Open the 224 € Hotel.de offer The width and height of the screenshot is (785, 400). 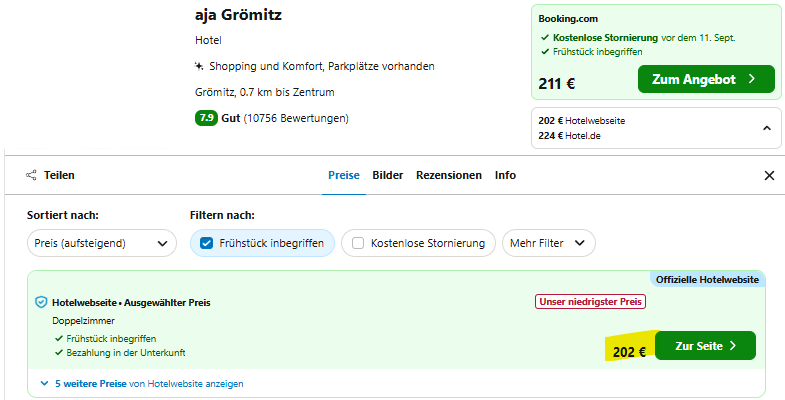click(569, 136)
